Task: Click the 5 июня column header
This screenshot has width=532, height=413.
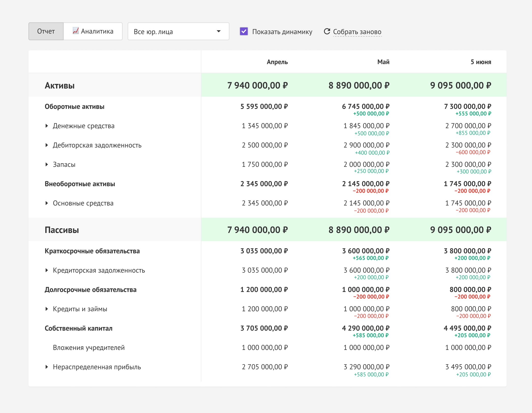Action: (x=481, y=62)
